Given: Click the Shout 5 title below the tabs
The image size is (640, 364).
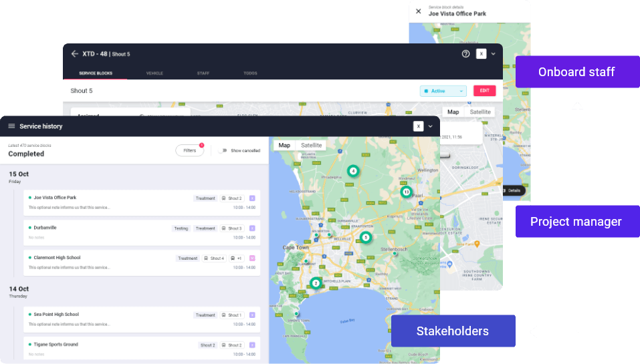Looking at the screenshot, I should click(82, 90).
